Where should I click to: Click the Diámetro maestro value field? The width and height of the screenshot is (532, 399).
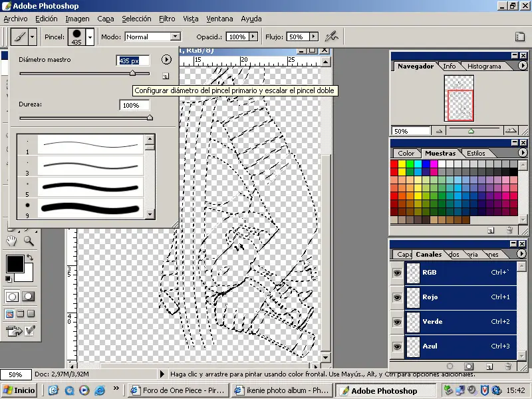tap(132, 61)
